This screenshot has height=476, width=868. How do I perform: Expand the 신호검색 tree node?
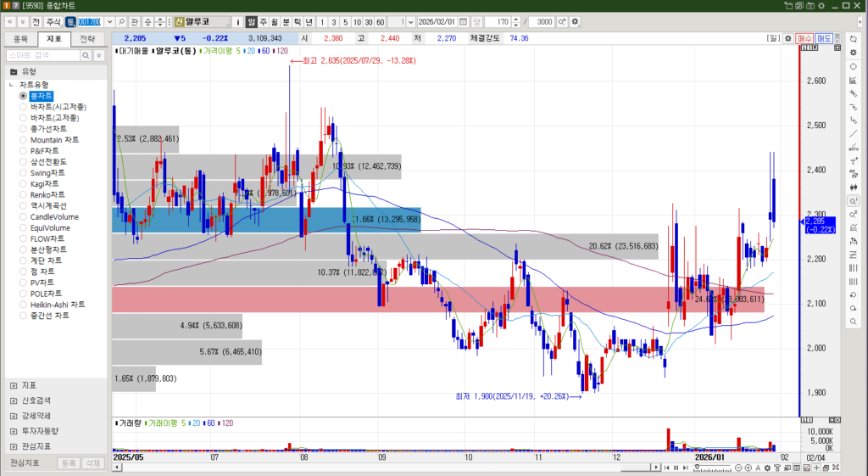(x=14, y=400)
